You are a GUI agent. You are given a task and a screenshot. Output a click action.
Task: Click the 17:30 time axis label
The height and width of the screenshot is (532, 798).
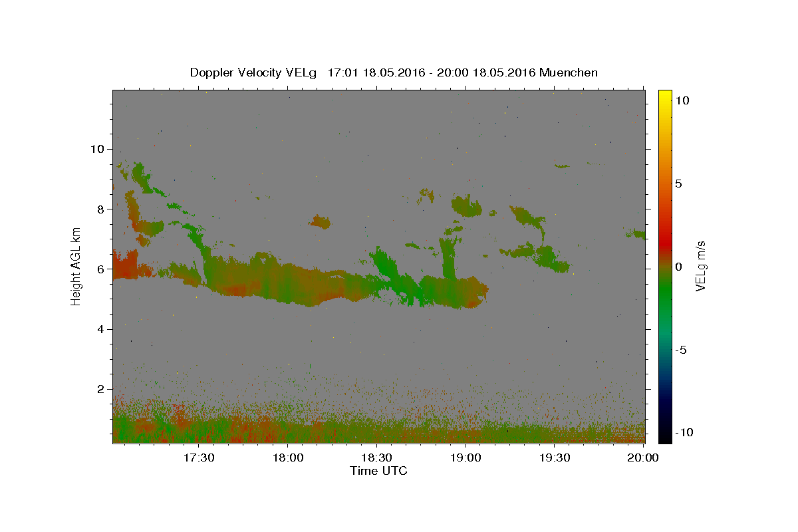pos(199,458)
